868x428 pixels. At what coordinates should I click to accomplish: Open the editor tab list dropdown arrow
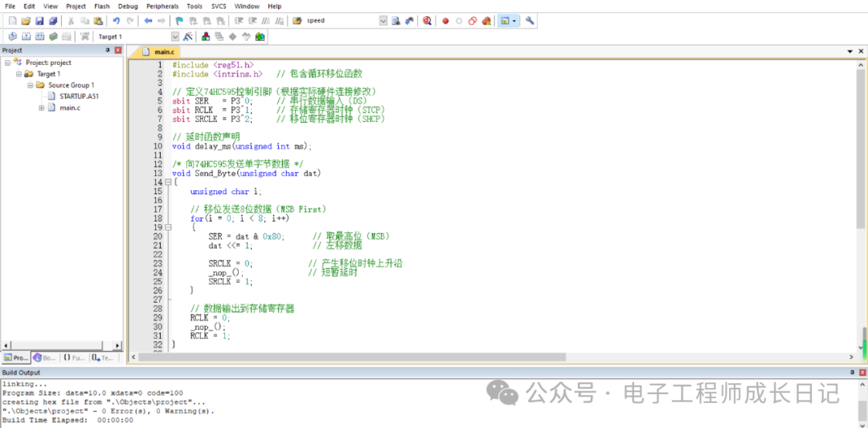850,51
